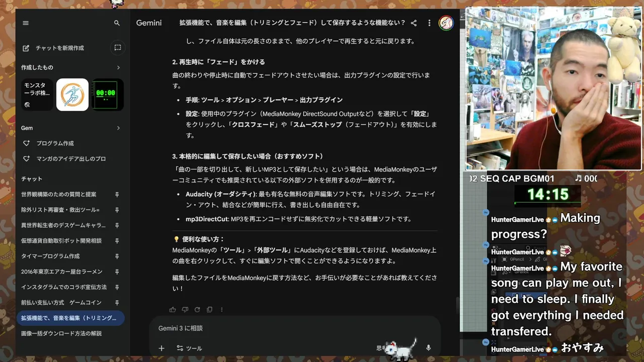The height and width of the screenshot is (362, 644).
Task: Expand the Gem section chevron
Action: coord(118,128)
